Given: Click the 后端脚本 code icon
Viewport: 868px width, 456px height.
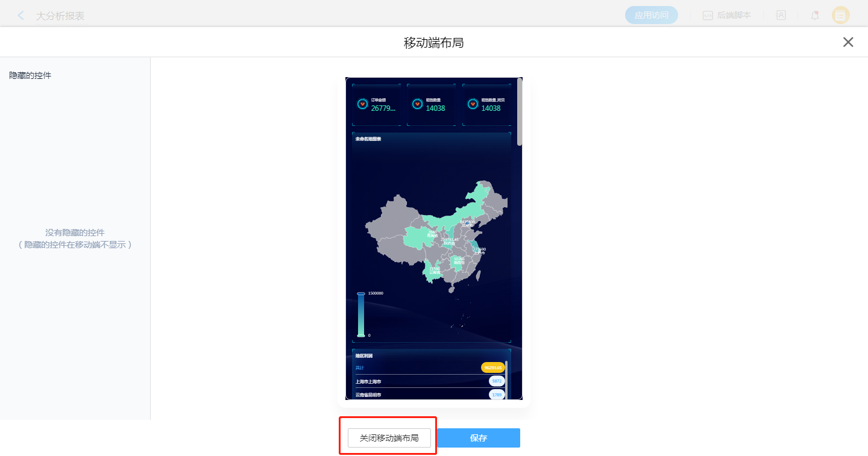Looking at the screenshot, I should (x=708, y=16).
